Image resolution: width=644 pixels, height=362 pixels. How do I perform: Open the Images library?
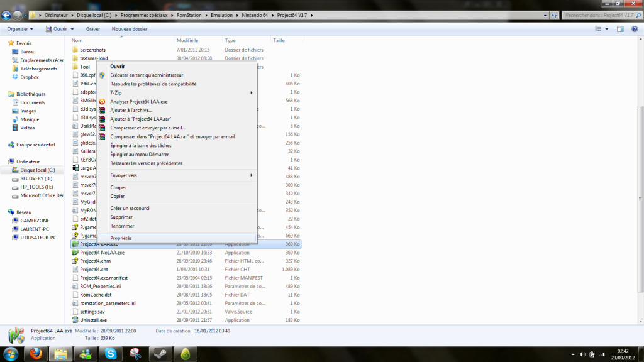pyautogui.click(x=28, y=111)
